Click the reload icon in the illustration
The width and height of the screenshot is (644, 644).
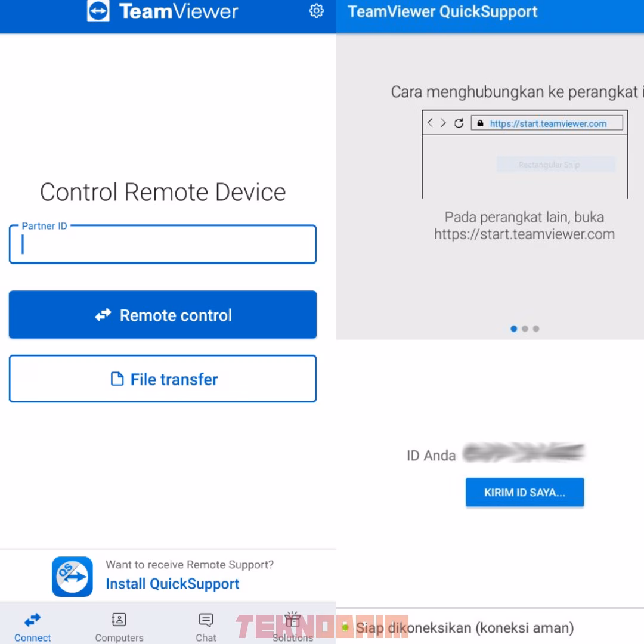[459, 123]
